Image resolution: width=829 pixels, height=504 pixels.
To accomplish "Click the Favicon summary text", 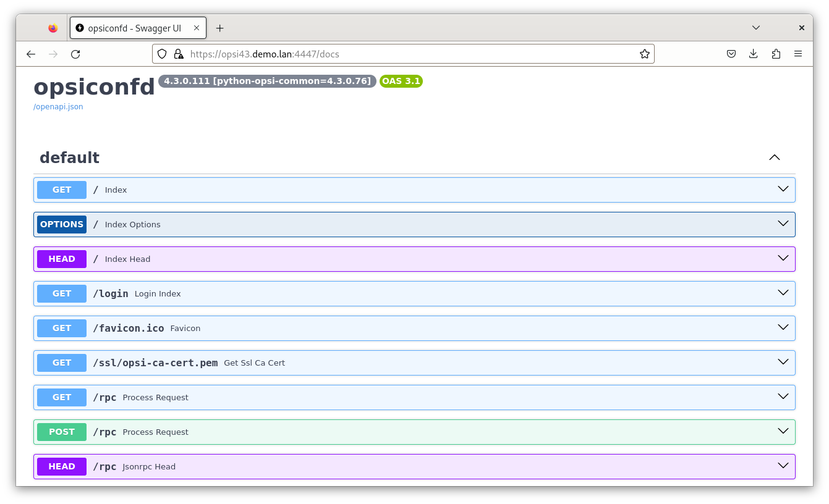I will point(185,329).
